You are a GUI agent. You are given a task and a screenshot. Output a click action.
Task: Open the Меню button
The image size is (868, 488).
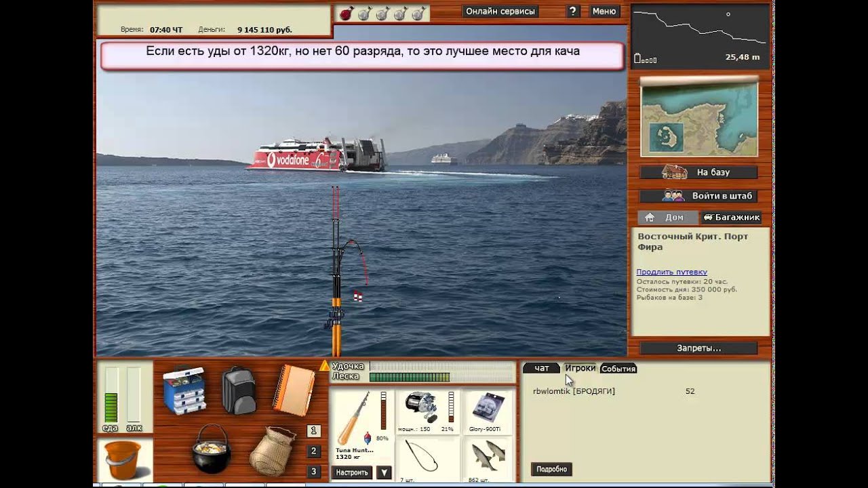point(604,11)
